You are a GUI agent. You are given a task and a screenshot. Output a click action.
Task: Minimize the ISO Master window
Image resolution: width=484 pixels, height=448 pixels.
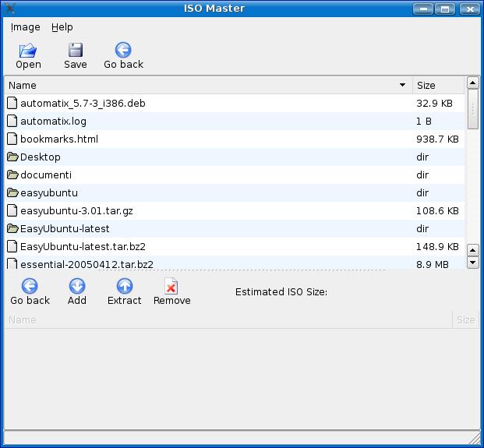tap(423, 9)
